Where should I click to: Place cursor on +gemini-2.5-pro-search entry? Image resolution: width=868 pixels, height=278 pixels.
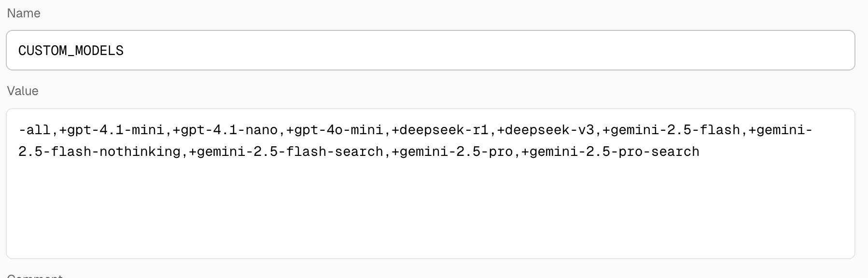click(x=610, y=152)
